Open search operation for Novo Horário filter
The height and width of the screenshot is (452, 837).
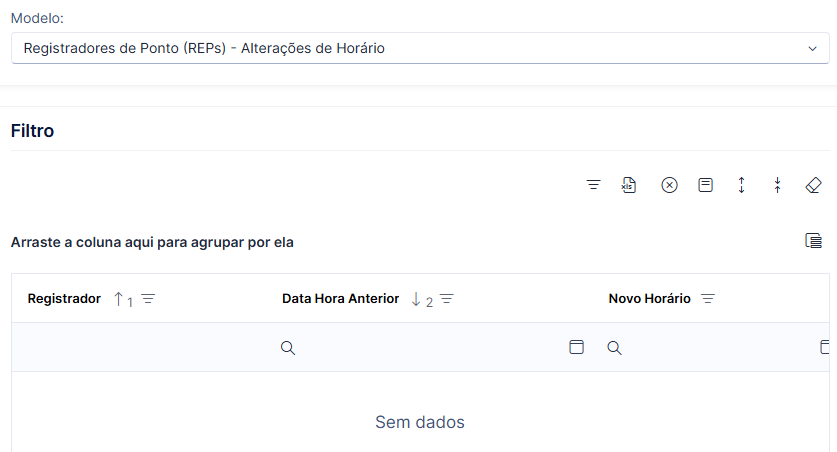click(x=614, y=348)
